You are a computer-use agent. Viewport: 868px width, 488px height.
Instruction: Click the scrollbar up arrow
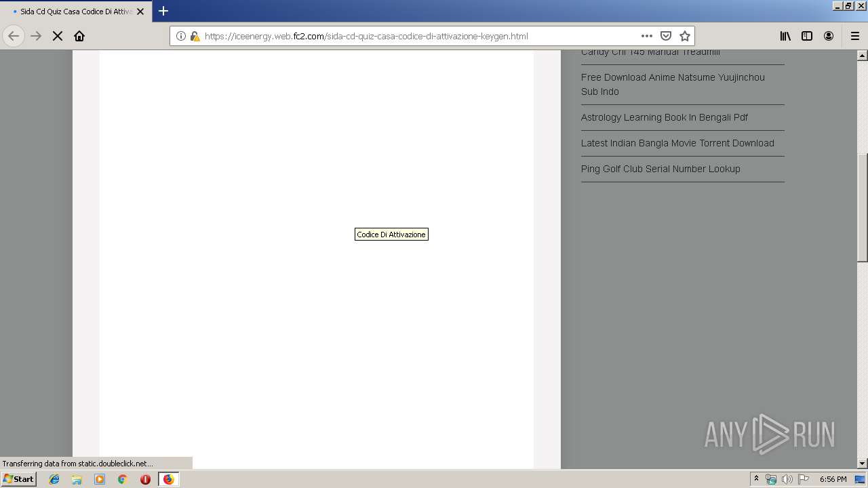tap(863, 56)
